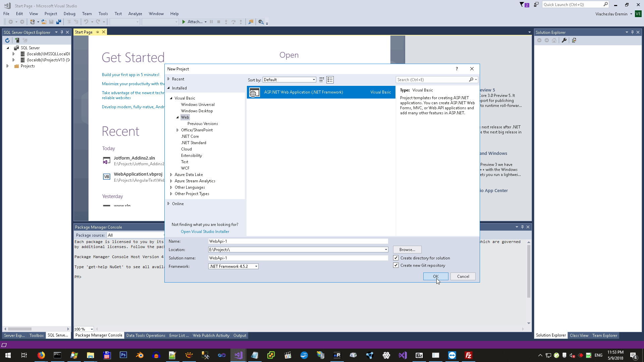Expand the Azure Data Lake tree node
This screenshot has width=644, height=362.
point(171,175)
